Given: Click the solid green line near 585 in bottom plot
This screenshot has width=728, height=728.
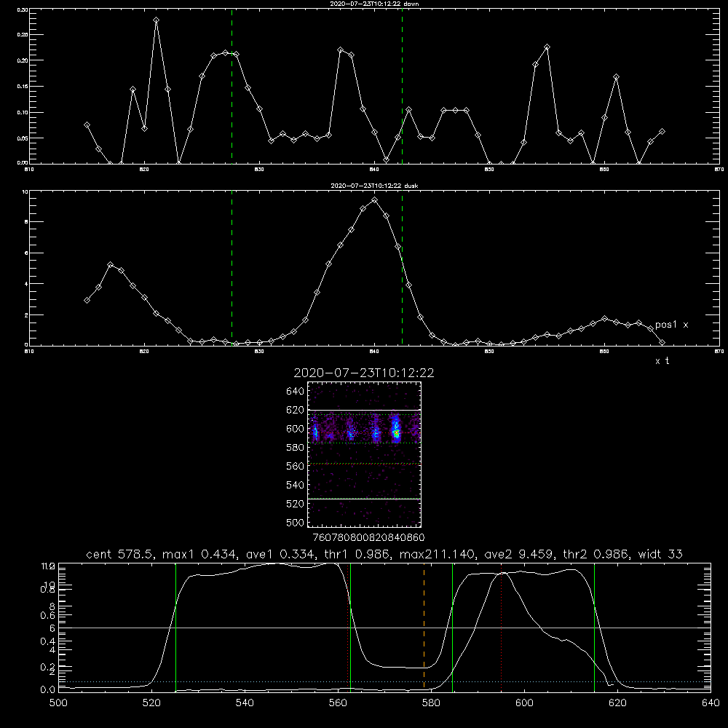Looking at the screenshot, I should (x=452, y=627).
